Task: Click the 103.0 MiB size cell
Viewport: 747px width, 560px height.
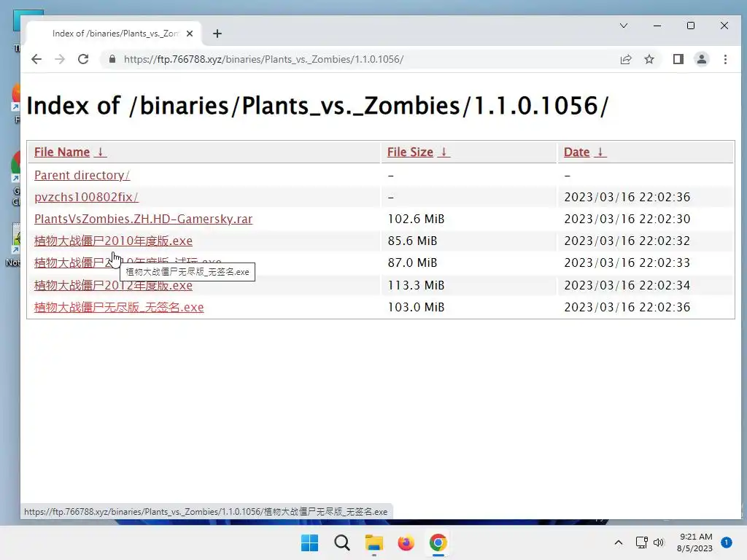Action: point(416,307)
